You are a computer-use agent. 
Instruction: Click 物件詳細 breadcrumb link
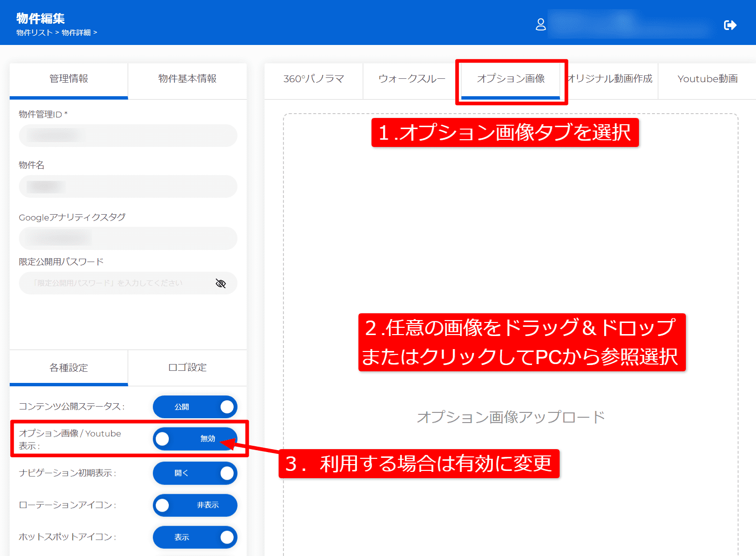coord(76,32)
